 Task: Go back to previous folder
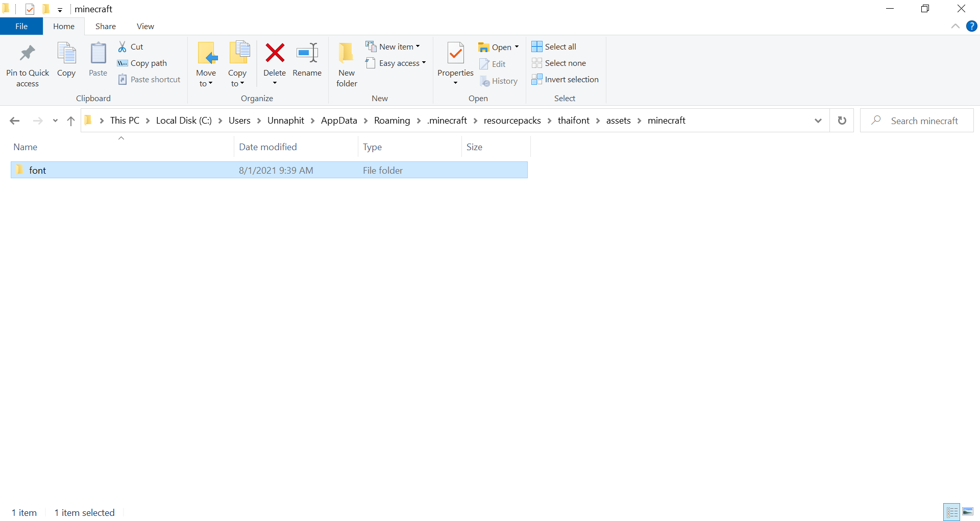[x=15, y=121]
